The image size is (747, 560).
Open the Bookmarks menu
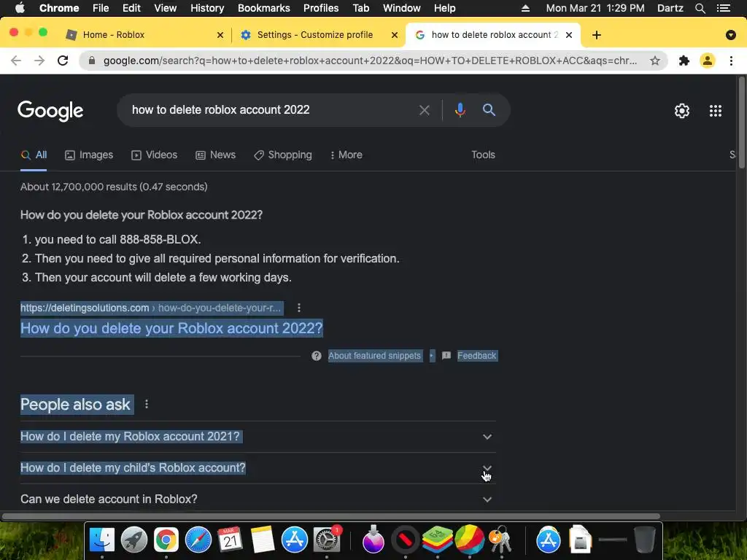coord(264,8)
